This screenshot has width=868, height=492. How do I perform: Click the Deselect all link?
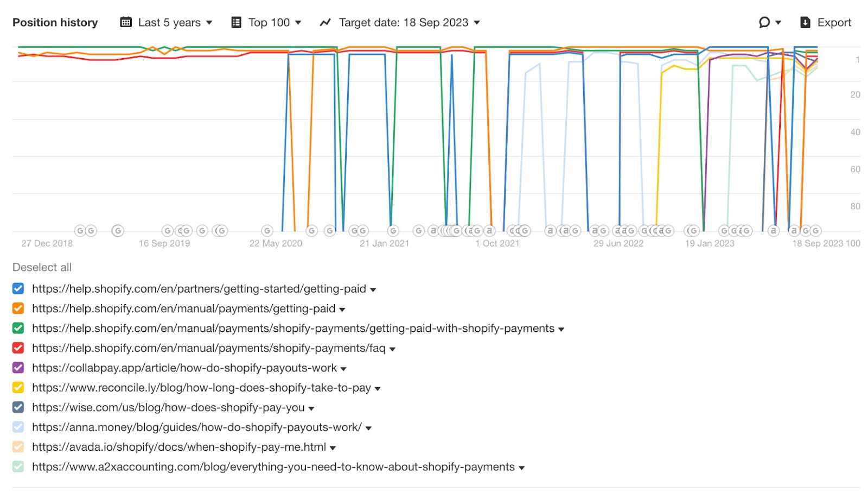coord(42,267)
